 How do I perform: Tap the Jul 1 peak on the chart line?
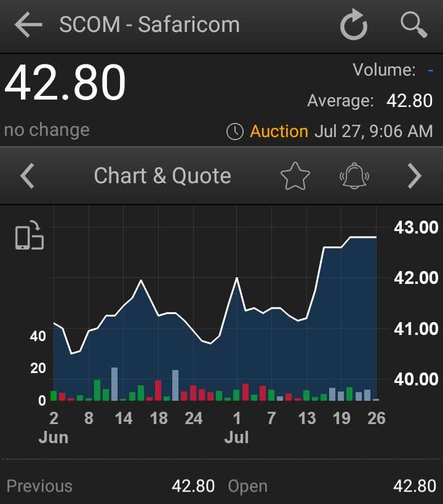[237, 278]
